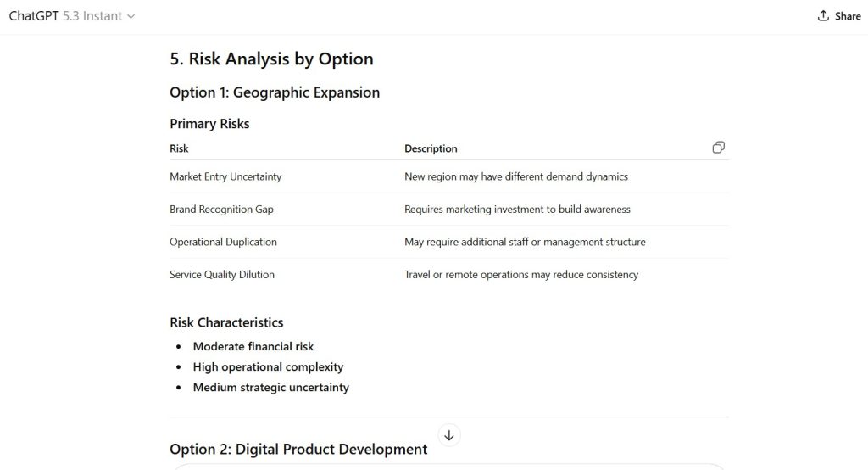Viewport: 868px width, 470px height.
Task: Select the "Brand Recognition Gap" table cell
Action: point(221,209)
